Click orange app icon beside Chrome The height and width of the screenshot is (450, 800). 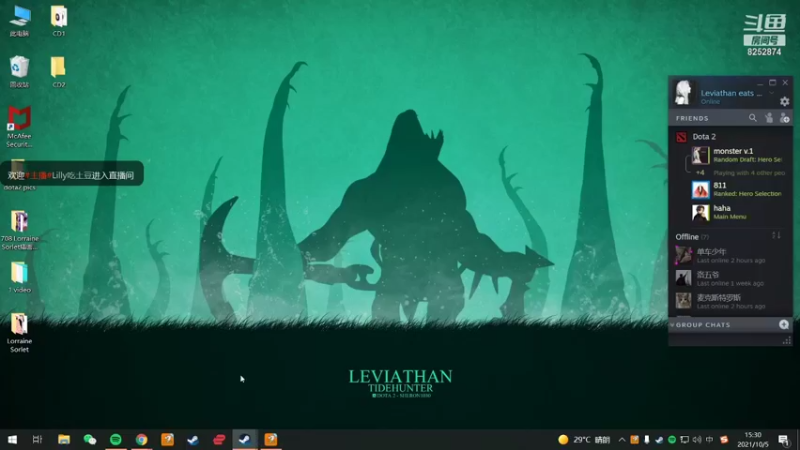pos(167,439)
